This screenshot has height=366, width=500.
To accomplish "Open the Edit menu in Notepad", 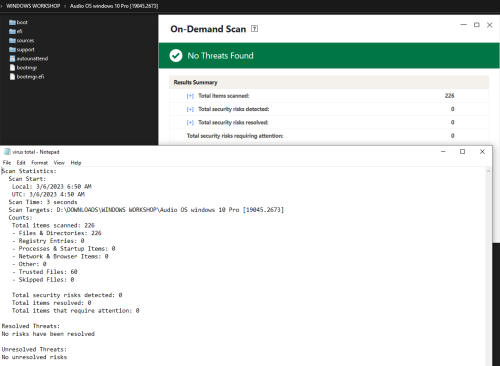I will point(21,163).
